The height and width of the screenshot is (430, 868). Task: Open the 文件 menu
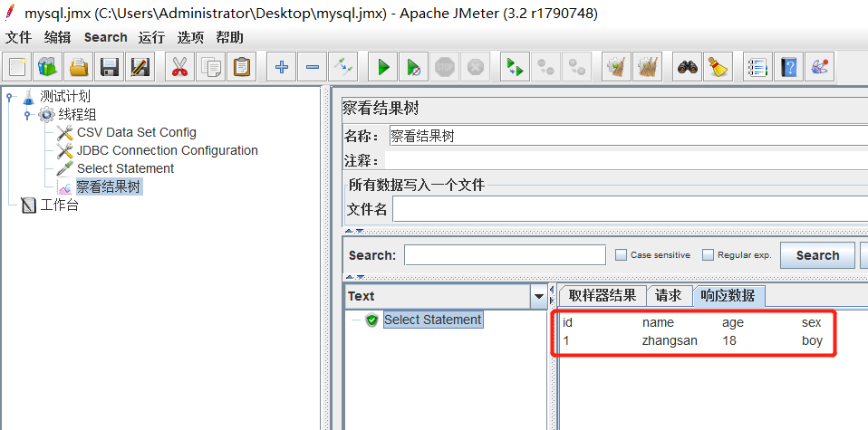click(x=19, y=38)
